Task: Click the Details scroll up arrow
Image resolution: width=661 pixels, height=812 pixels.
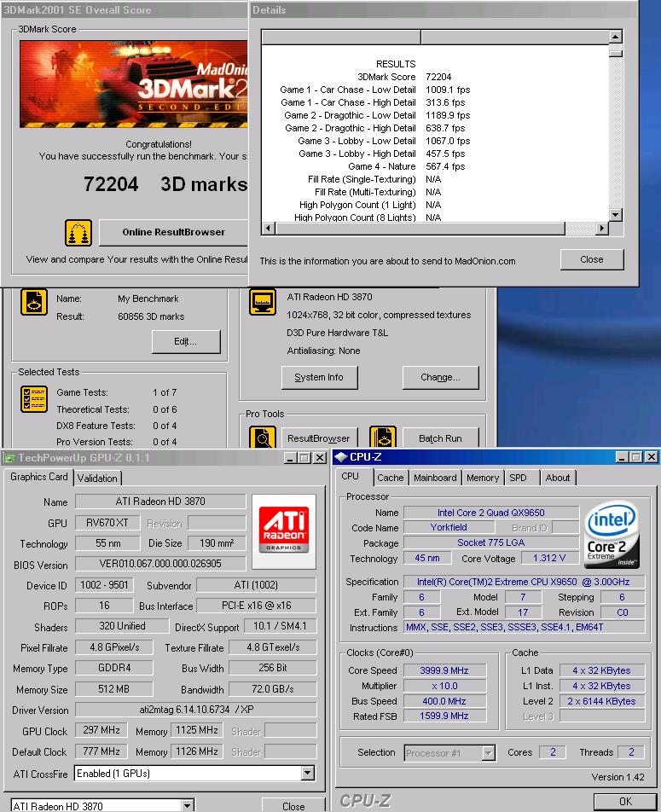Action: pyautogui.click(x=615, y=36)
